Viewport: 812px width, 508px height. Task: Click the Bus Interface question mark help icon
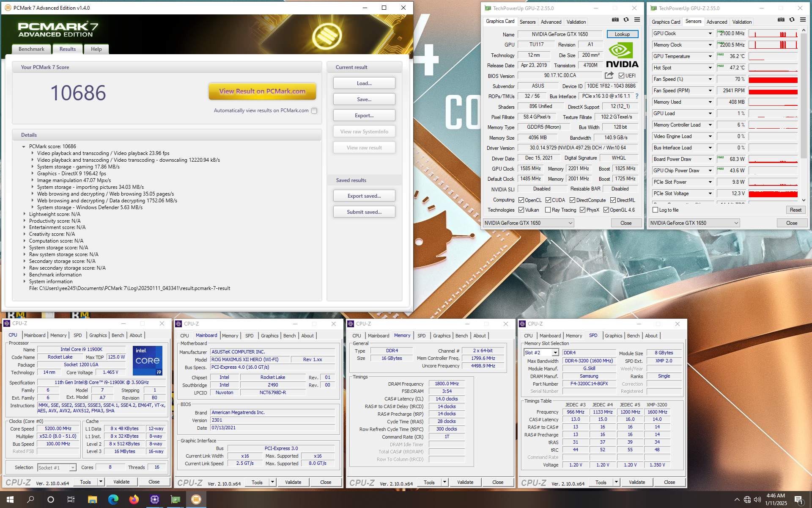[637, 96]
